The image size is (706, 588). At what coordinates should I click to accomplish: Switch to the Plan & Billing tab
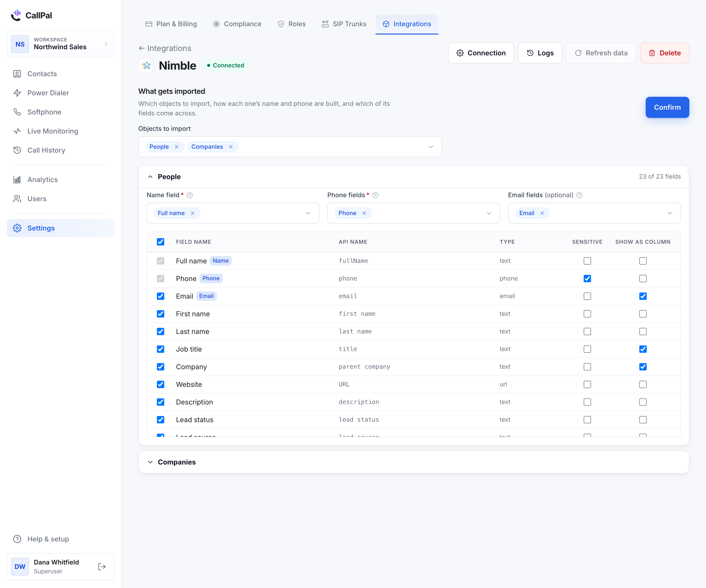point(171,24)
